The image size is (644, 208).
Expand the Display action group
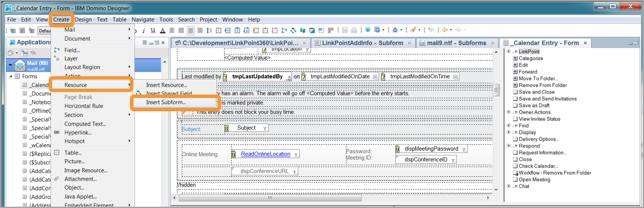click(508, 132)
